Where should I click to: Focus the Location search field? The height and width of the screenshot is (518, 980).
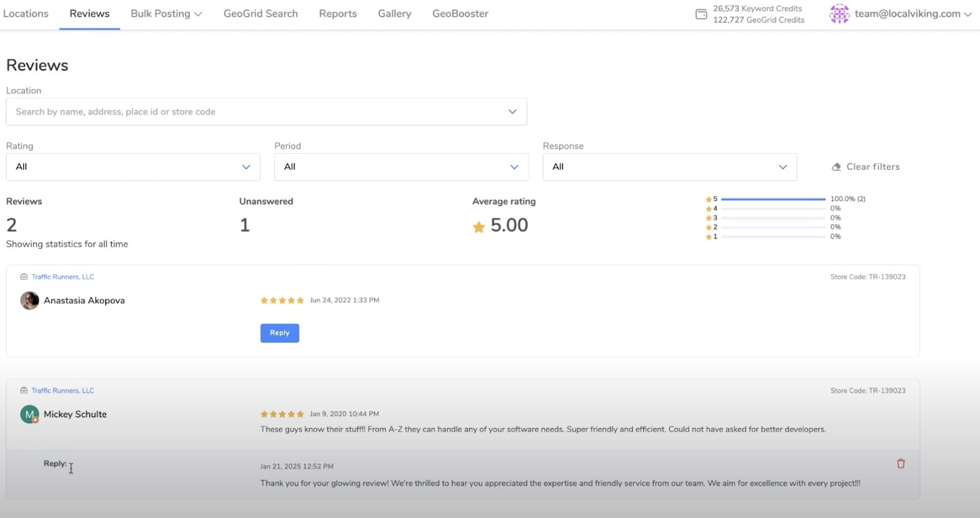pos(257,112)
